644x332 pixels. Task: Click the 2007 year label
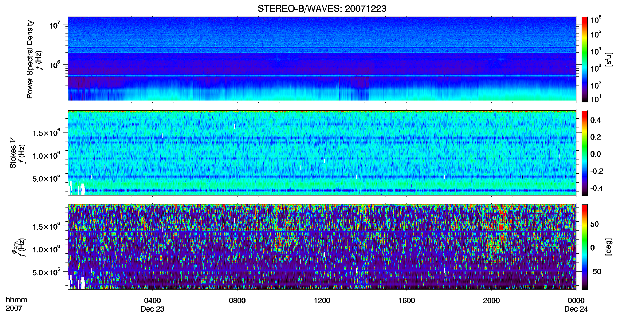point(14,308)
